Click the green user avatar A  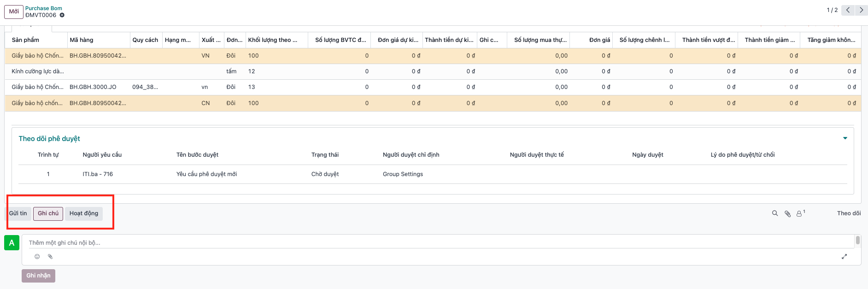pos(12,242)
